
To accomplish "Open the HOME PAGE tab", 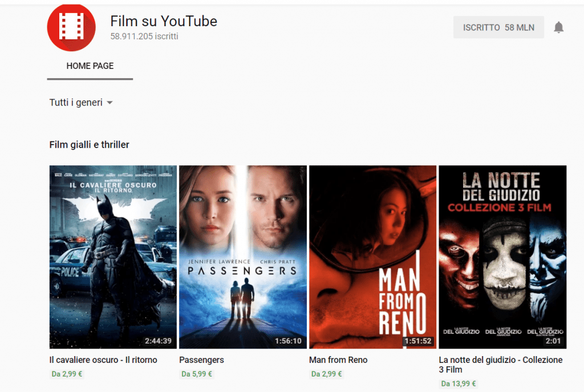I will [90, 66].
